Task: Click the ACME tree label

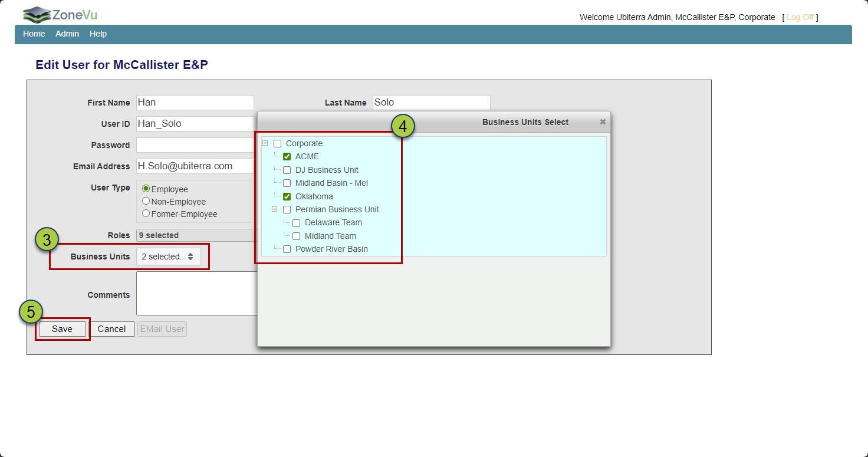Action: (x=307, y=157)
